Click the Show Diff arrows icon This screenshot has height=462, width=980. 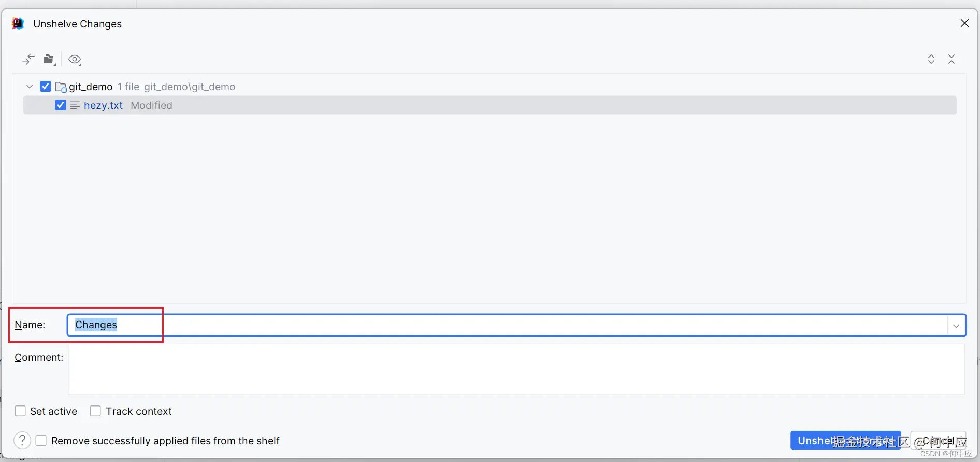(28, 60)
